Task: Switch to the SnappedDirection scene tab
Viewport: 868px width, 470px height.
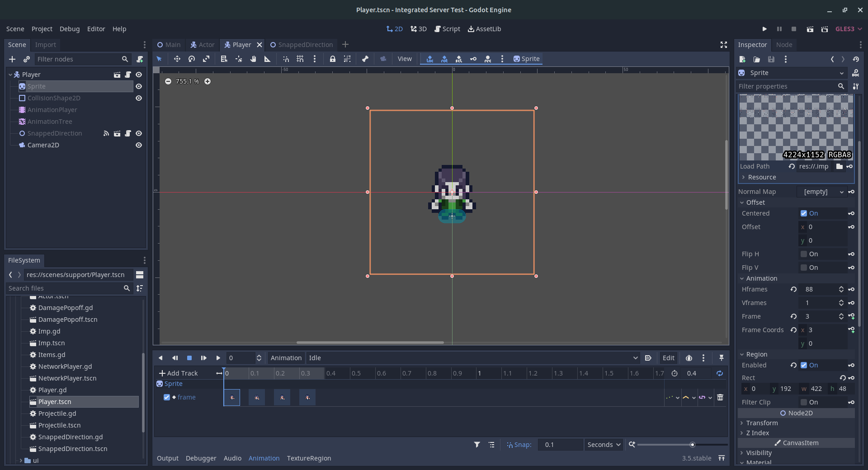Action: click(x=302, y=45)
